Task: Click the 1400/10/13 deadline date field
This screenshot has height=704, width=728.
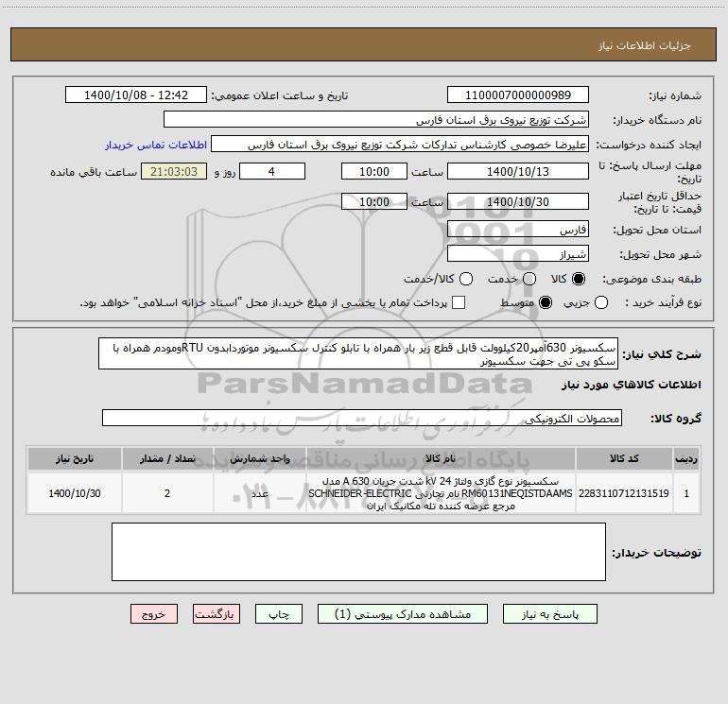Action: [x=518, y=172]
